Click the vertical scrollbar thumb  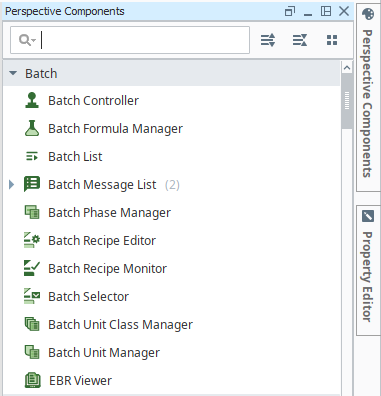point(347,101)
